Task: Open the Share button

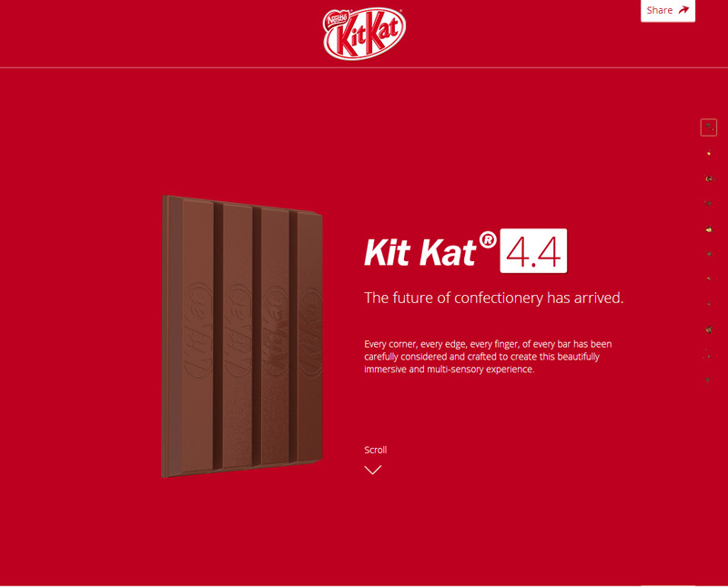Action: point(668,10)
